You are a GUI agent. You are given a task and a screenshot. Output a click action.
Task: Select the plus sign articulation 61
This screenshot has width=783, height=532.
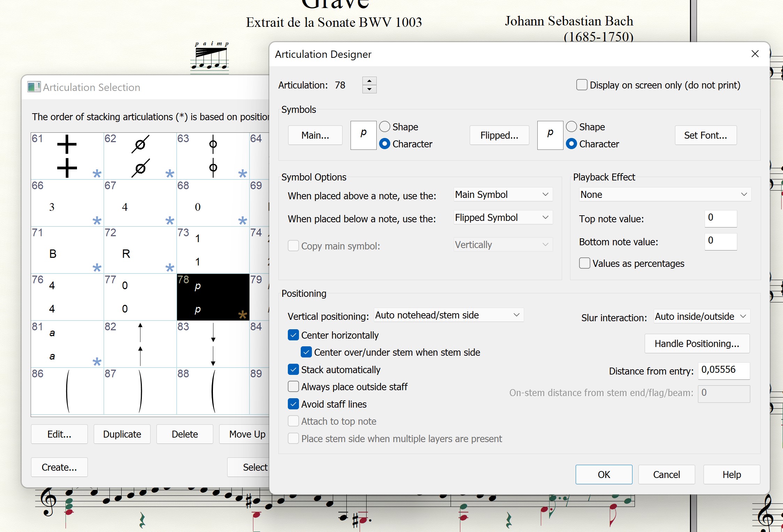[x=67, y=156]
